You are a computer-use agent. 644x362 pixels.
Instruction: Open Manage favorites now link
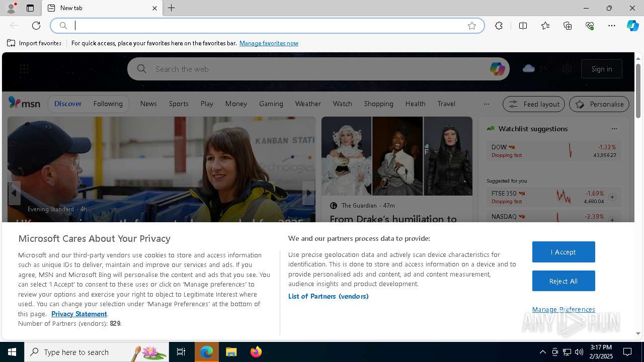point(269,43)
